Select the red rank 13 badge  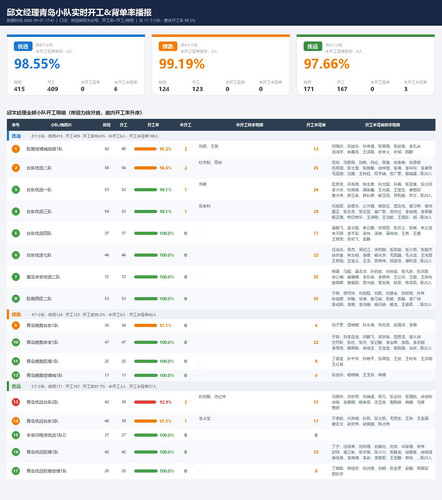pyautogui.click(x=16, y=402)
